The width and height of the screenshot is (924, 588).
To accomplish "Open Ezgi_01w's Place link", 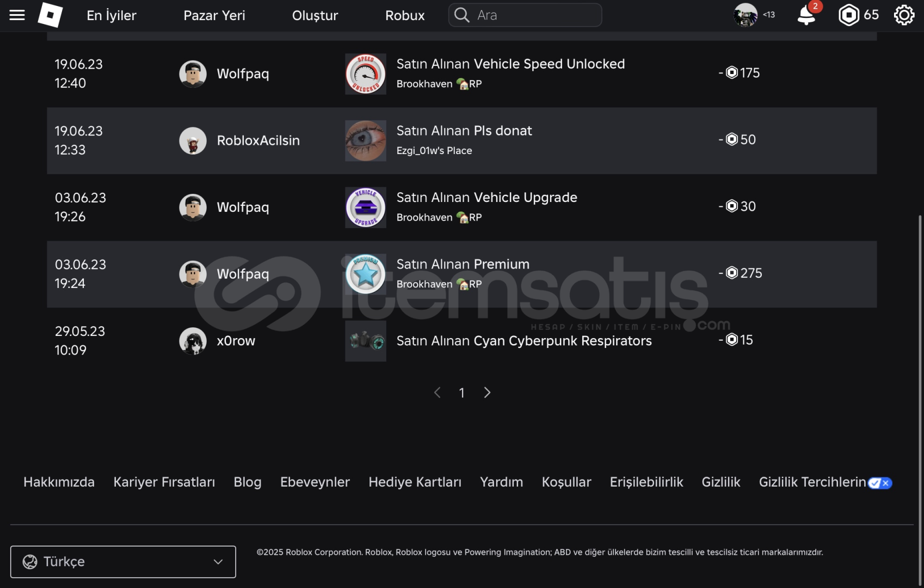I will coord(434,151).
